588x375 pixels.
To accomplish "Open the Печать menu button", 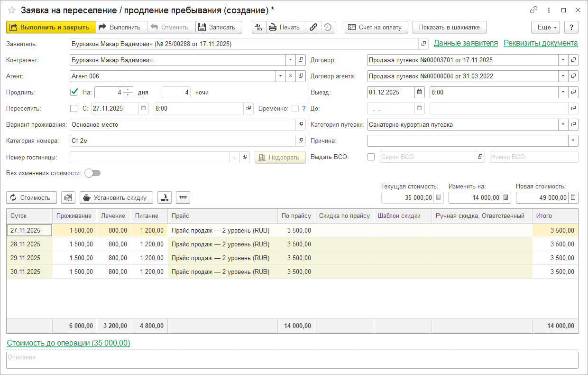I will (x=286, y=27).
